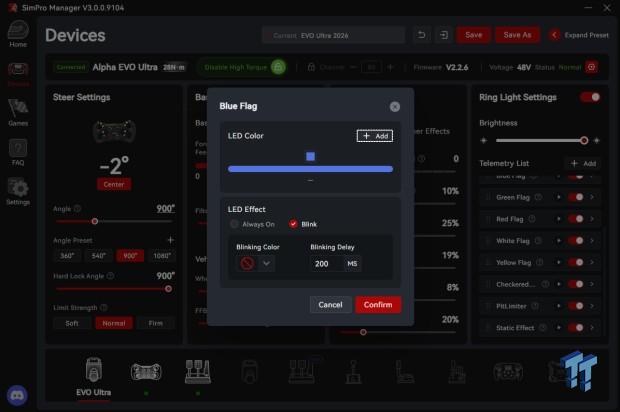Expand the Red Flag row chevron

click(x=592, y=219)
